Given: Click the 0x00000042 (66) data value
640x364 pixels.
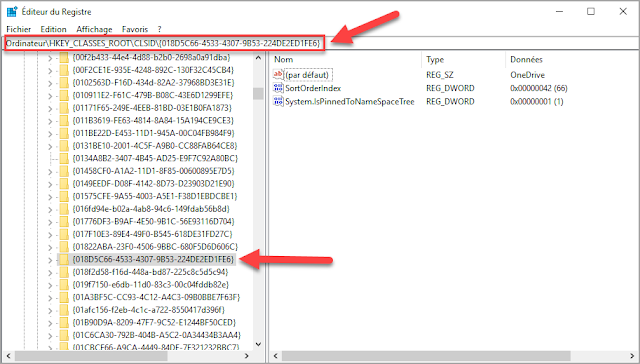Looking at the screenshot, I should 538,88.
